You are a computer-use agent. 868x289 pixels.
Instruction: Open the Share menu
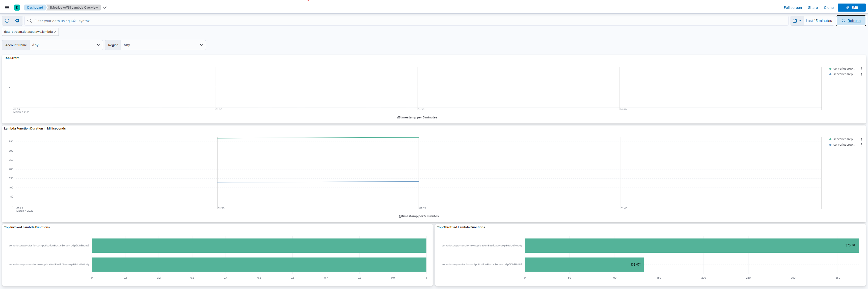(x=812, y=7)
